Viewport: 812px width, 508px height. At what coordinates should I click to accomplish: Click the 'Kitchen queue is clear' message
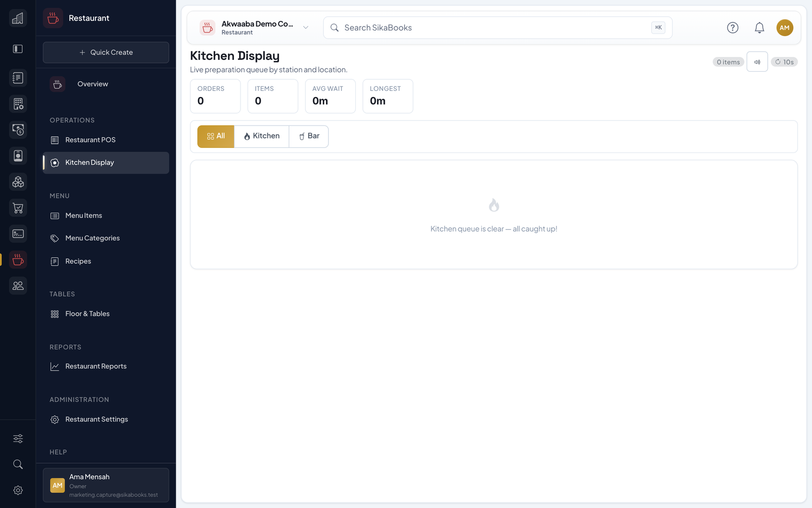pos(494,229)
